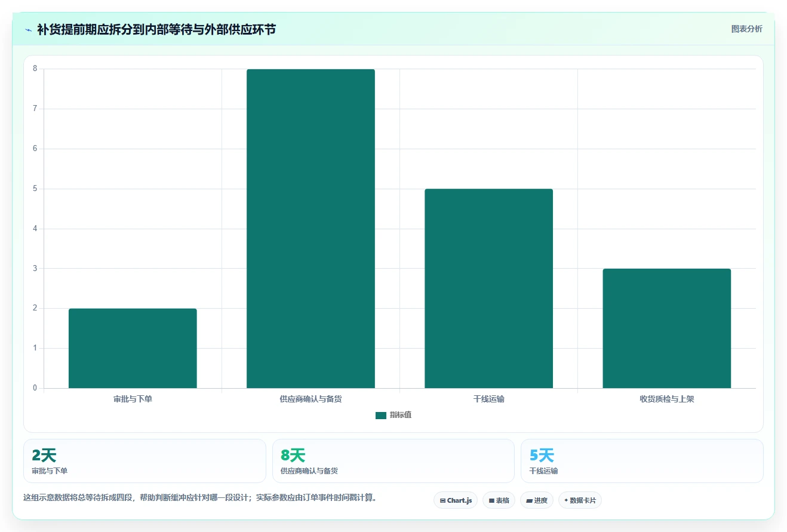Viewport: 787px width, 532px height.
Task: Select the 表格 tag chip
Action: [499, 500]
